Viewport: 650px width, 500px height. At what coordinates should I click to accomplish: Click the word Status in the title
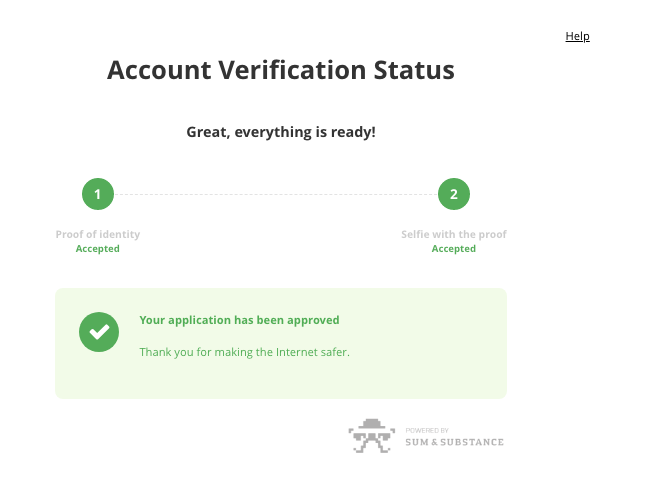click(414, 70)
